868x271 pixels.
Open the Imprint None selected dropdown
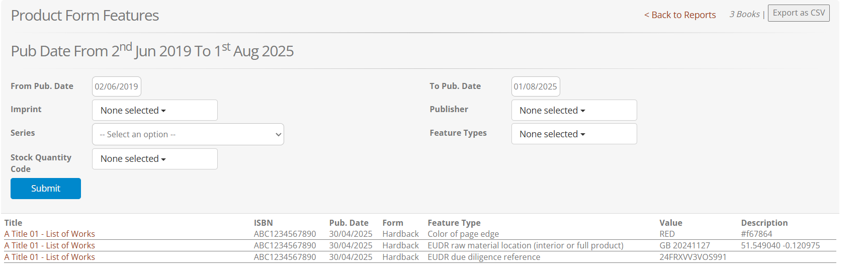tap(155, 110)
